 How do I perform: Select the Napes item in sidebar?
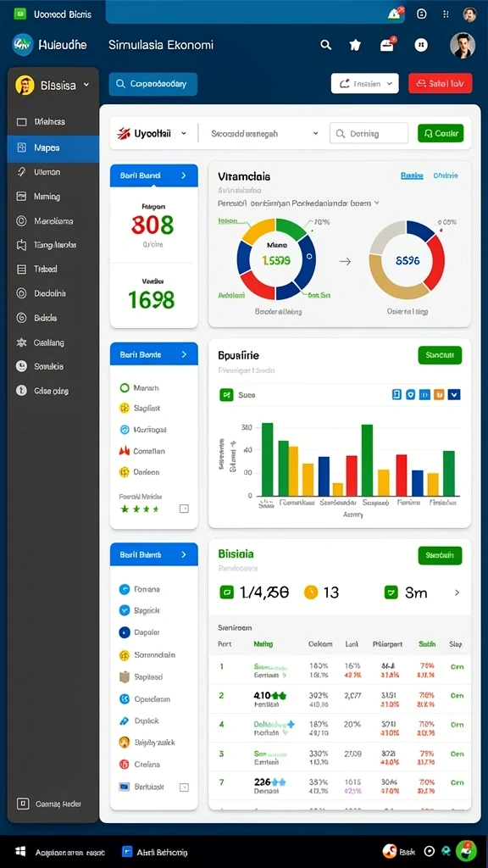click(x=53, y=147)
